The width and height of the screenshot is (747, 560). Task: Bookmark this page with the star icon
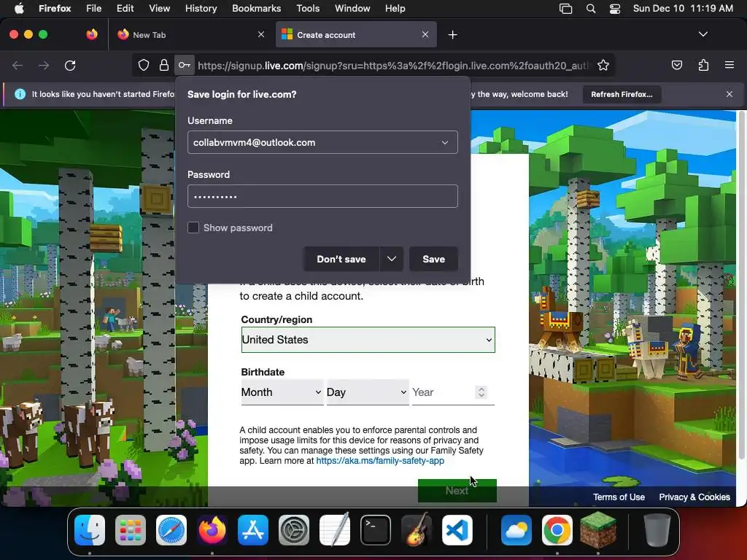[x=603, y=65]
